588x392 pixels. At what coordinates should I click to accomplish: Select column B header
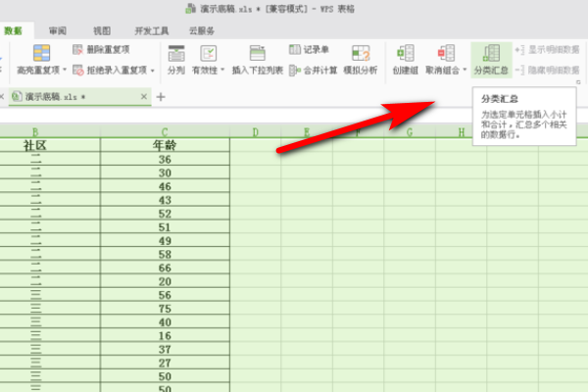pos(35,132)
